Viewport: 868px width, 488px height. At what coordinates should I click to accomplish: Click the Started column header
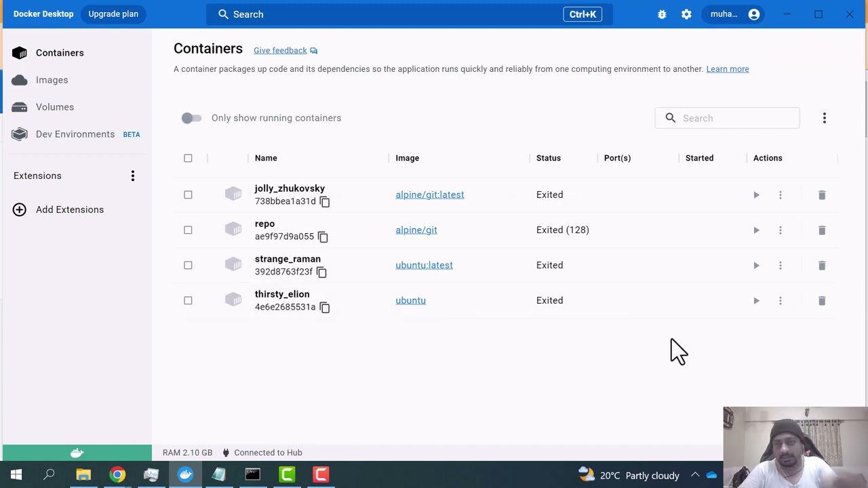tap(699, 158)
